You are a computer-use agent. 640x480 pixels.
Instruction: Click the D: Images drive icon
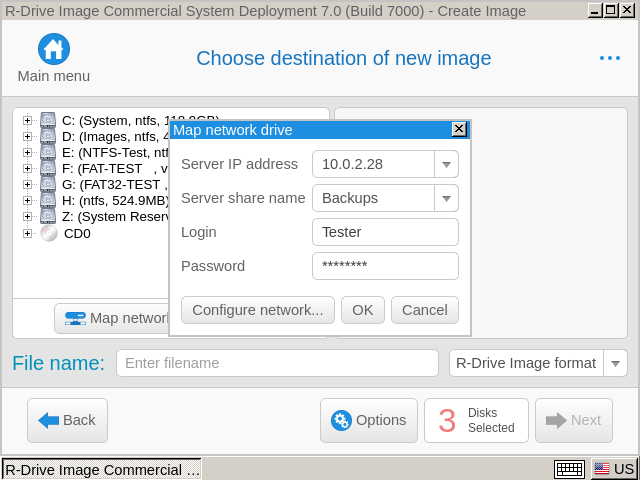[48, 136]
